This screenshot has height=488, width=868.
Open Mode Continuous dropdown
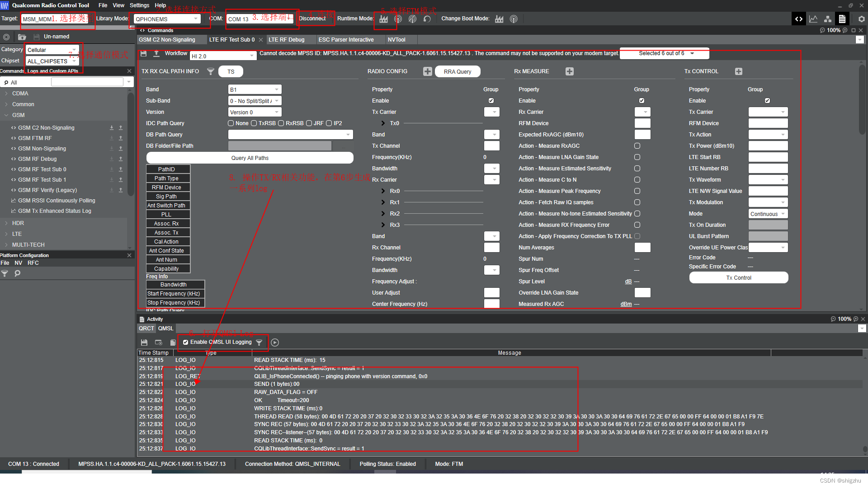[768, 214]
